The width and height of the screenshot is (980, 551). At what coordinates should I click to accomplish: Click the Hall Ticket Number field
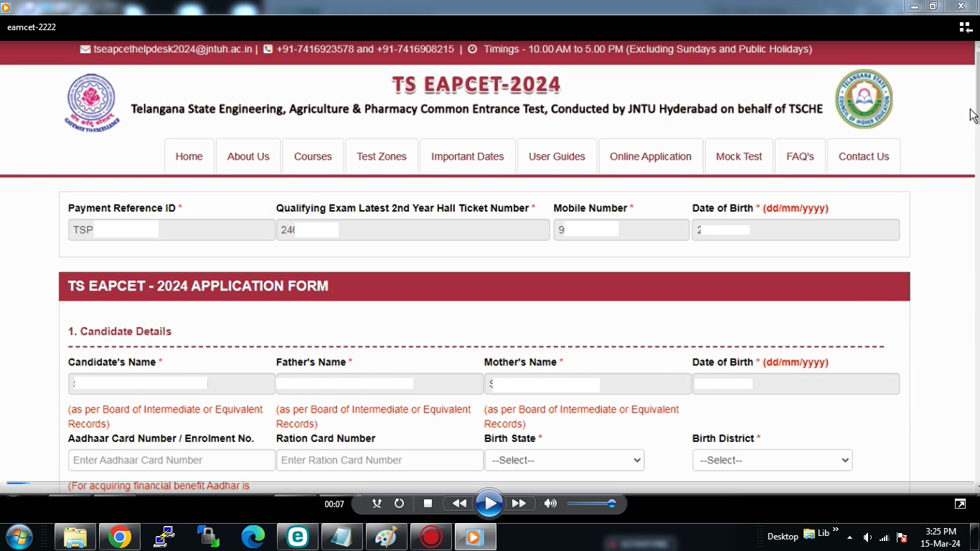(x=413, y=230)
